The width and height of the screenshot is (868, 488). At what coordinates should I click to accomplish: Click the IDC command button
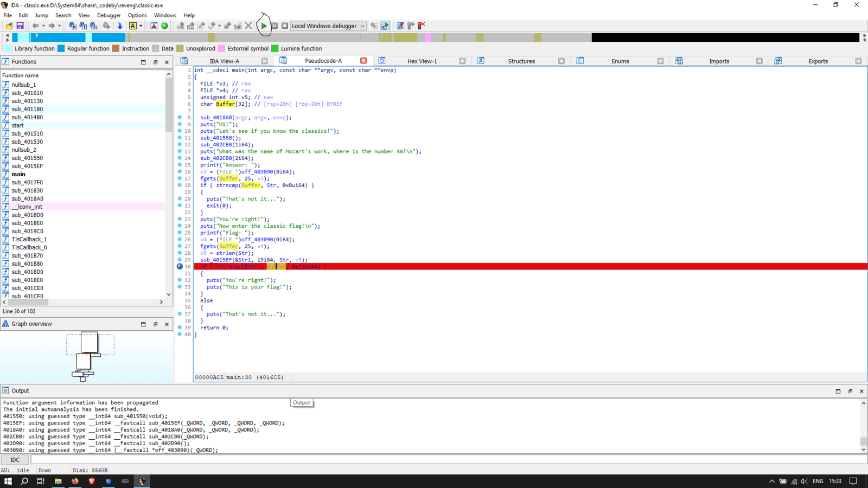click(15, 460)
